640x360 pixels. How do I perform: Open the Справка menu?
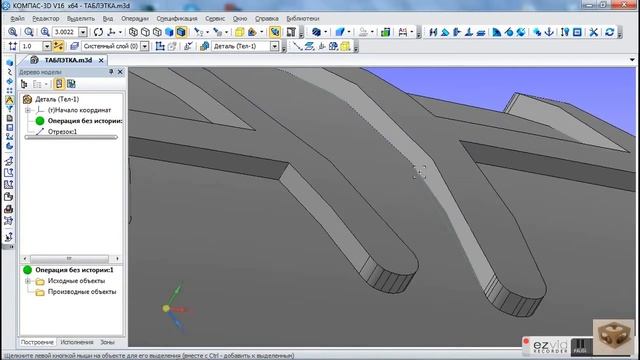point(267,19)
